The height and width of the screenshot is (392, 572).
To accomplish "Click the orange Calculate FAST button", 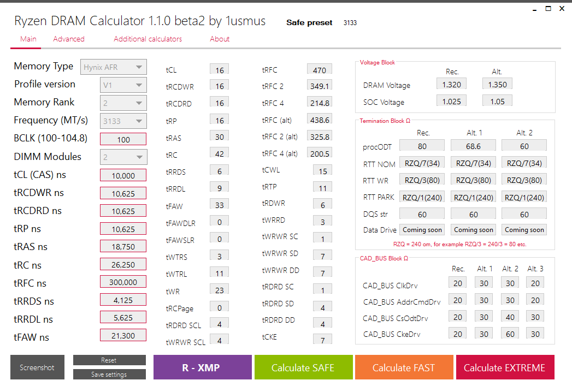I will (404, 367).
